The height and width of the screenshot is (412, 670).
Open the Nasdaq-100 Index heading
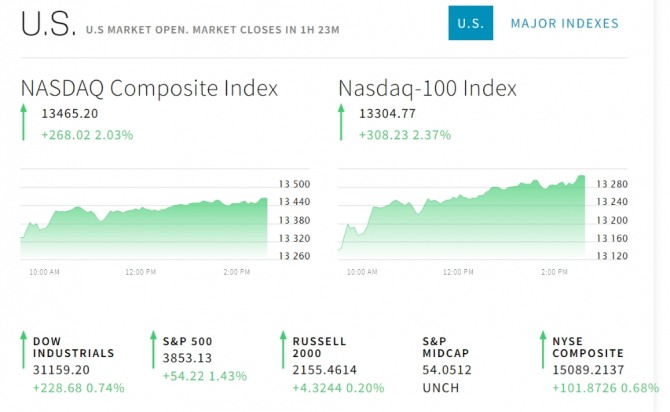pyautogui.click(x=427, y=88)
